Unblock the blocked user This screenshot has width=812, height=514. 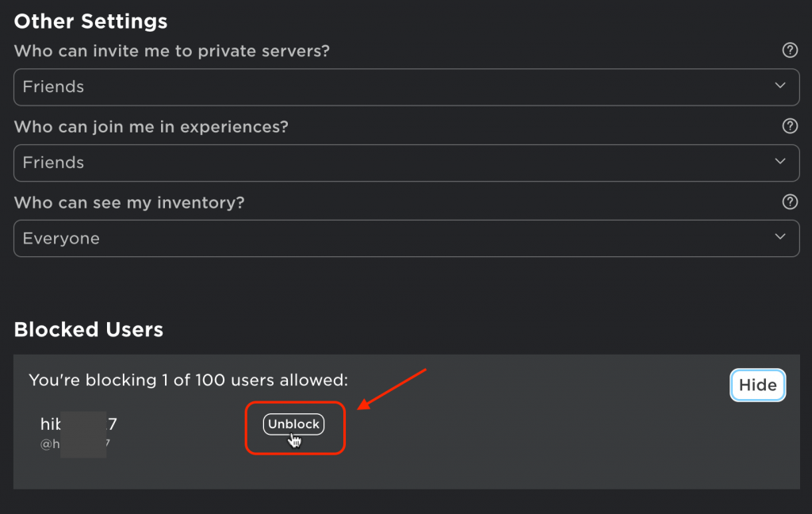(293, 424)
